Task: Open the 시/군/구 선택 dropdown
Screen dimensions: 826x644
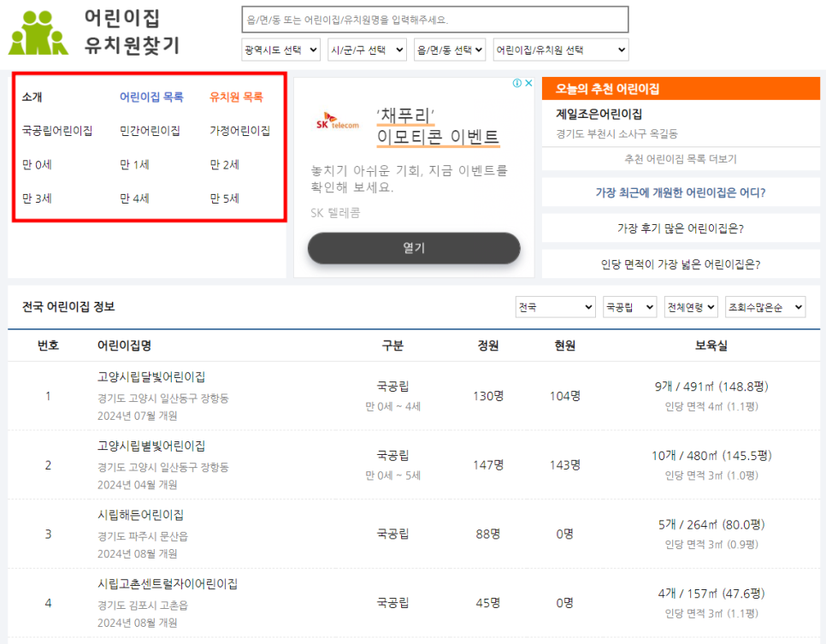Action: pos(367,50)
